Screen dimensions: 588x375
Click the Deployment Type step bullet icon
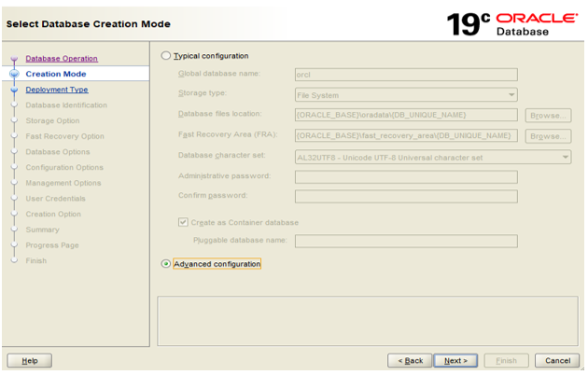click(x=14, y=90)
